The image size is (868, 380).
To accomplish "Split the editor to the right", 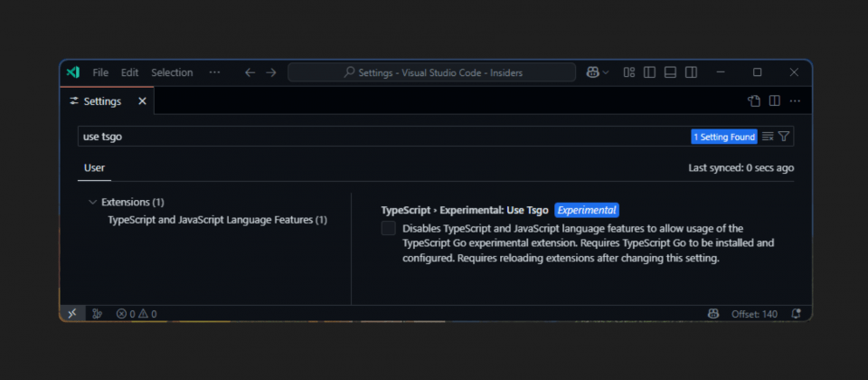I will point(775,100).
